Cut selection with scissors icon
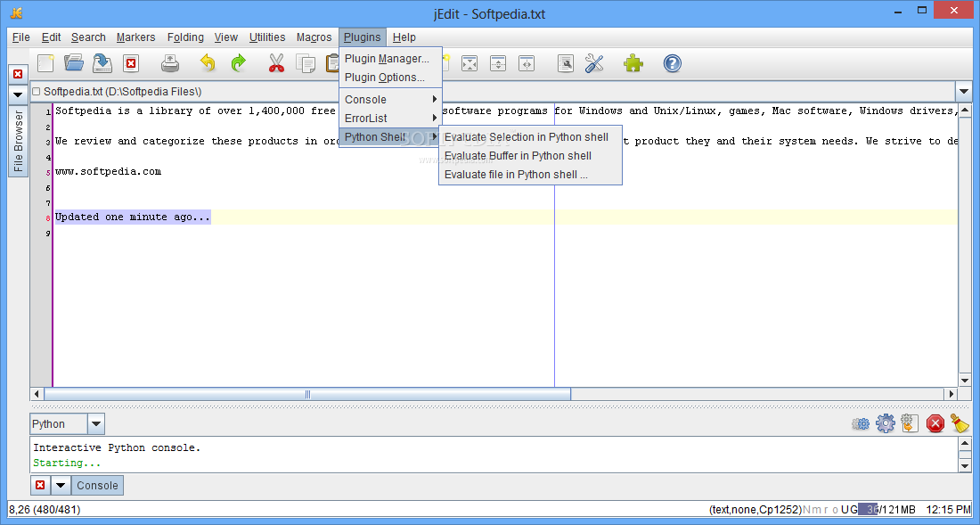980x525 pixels. click(276, 63)
